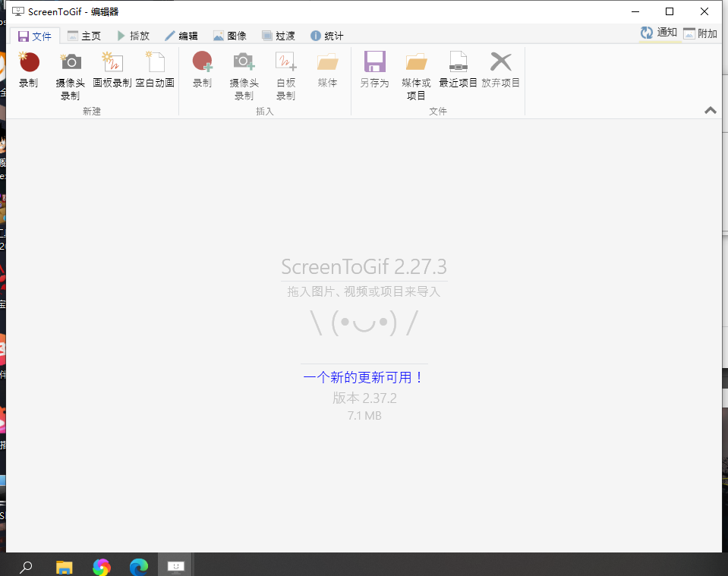The width and height of the screenshot is (728, 576).
Task: Insert 媒体 media from file
Action: 327,62
